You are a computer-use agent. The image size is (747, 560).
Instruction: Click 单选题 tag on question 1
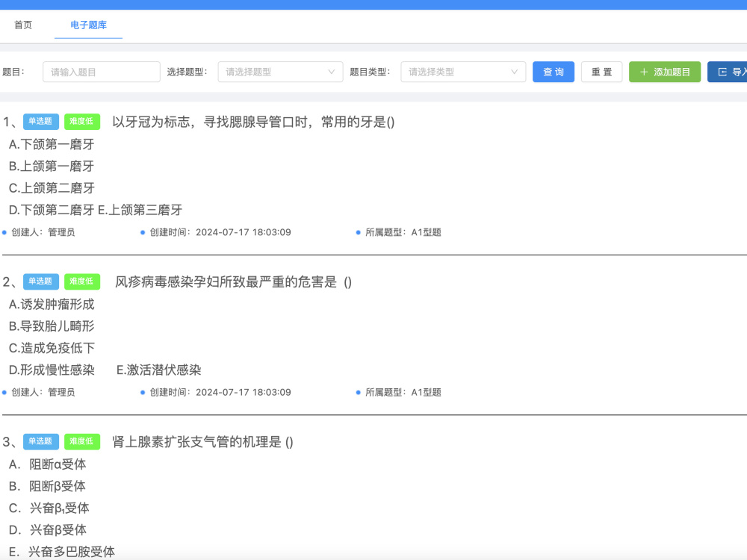[x=41, y=122]
